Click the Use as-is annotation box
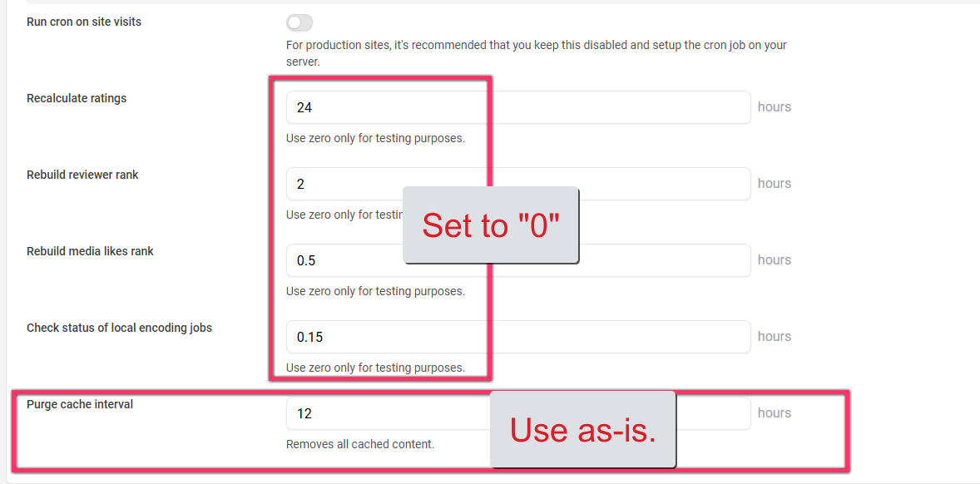The width and height of the screenshot is (980, 484). tap(583, 429)
